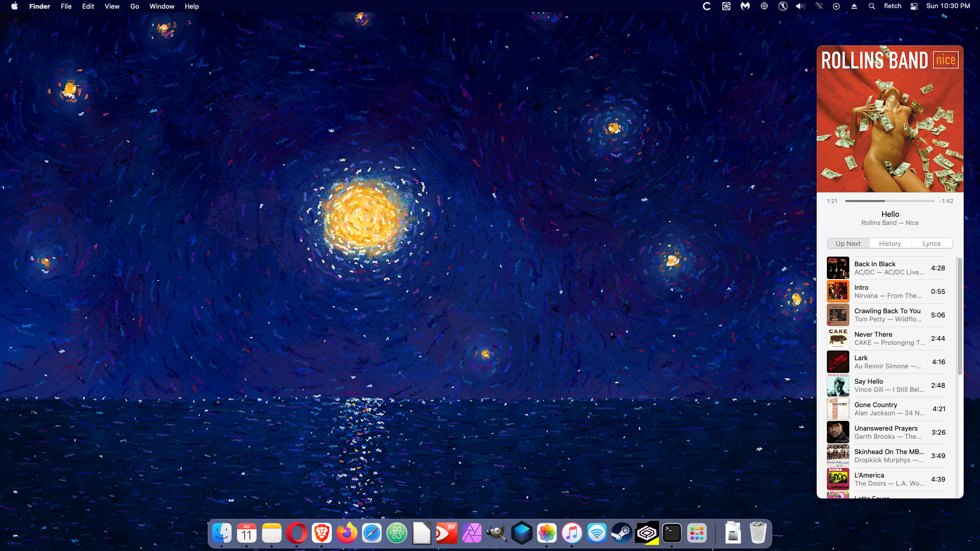Launch GIMP from the Dock

497,533
